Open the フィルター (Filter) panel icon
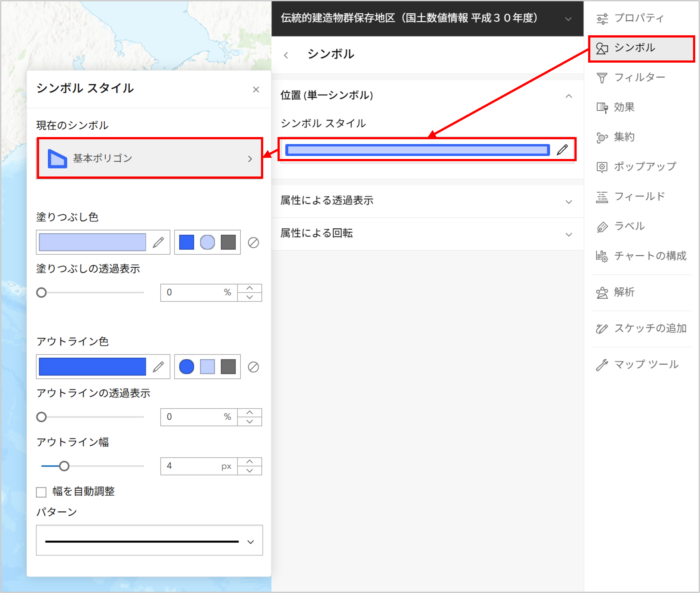 [601, 78]
